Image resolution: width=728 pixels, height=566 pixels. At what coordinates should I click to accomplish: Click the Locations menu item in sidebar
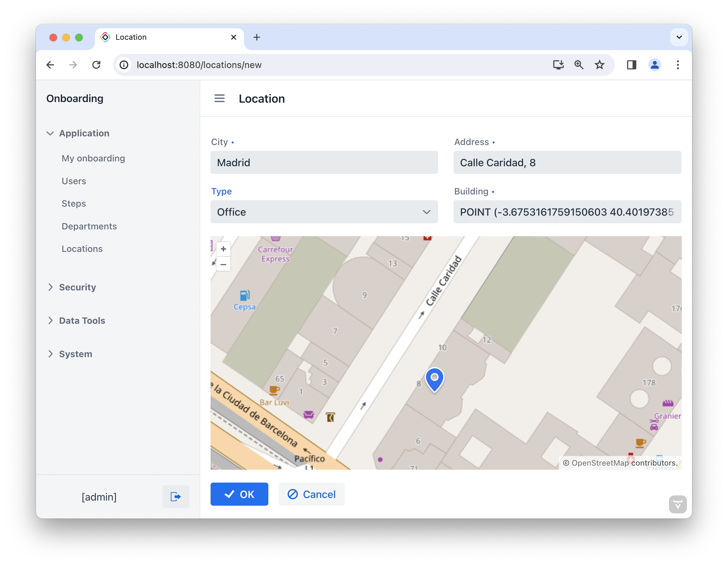tap(82, 248)
